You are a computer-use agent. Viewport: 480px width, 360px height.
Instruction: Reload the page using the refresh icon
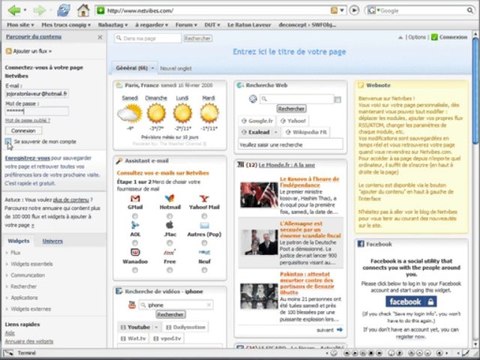(x=64, y=11)
